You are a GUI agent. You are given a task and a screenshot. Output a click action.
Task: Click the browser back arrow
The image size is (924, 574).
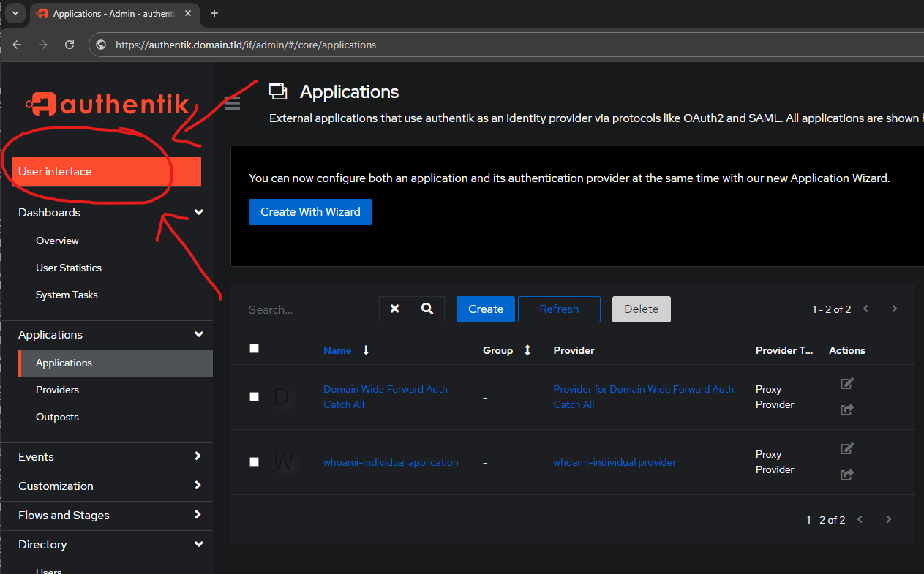tap(17, 45)
